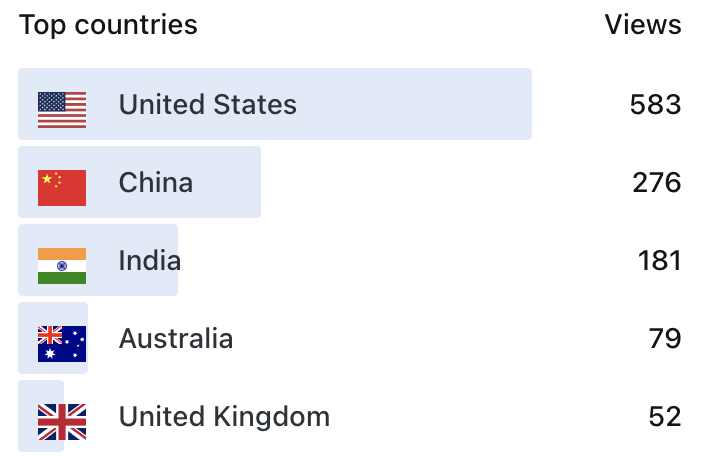This screenshot has width=708, height=456.
Task: Open the Australia country label
Action: tap(176, 339)
